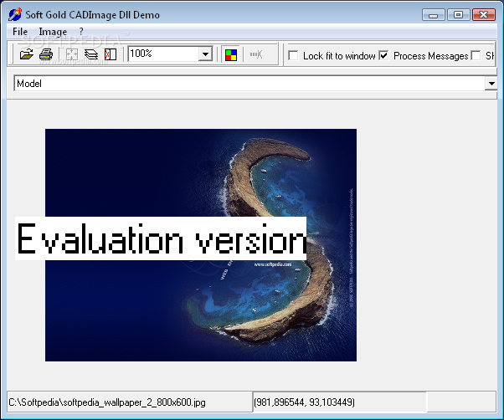Click the printer icon in toolbar
The image size is (504, 420).
(x=46, y=54)
